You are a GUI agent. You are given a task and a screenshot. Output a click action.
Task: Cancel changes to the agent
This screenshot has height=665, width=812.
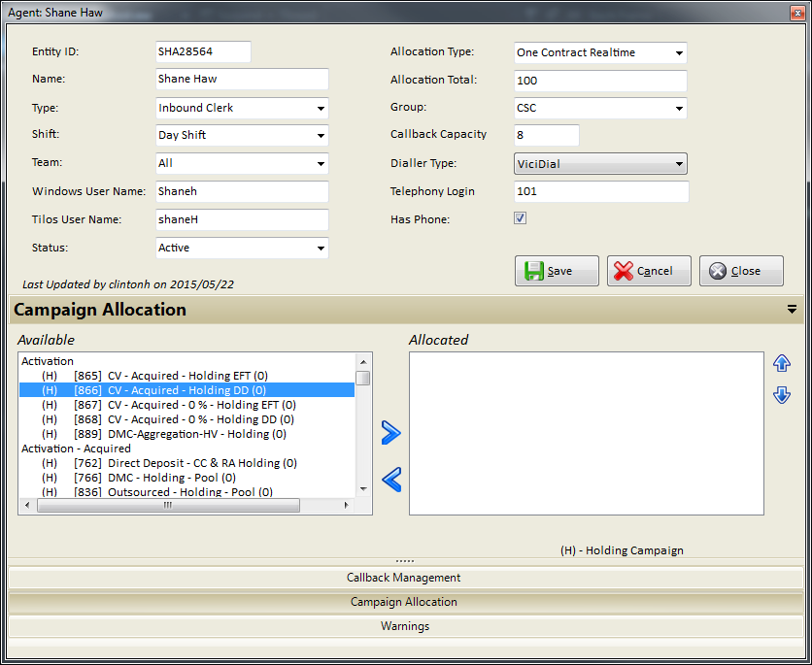click(649, 271)
